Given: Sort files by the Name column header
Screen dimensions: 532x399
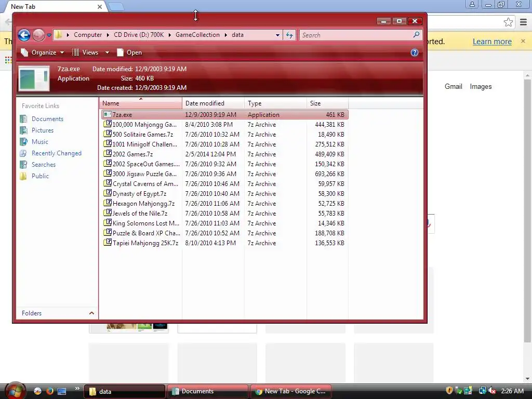Looking at the screenshot, I should point(141,103).
